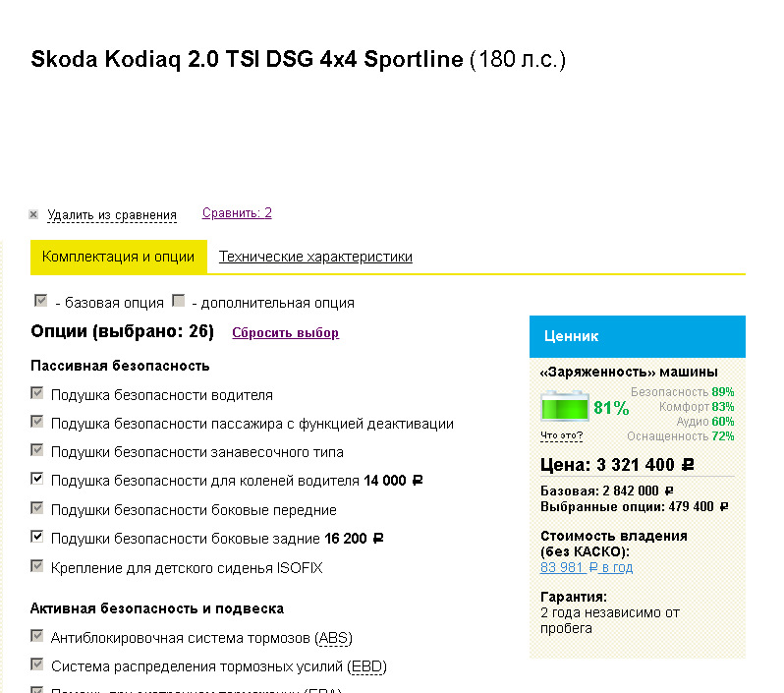784x693 pixels.
Task: Uncheck rear side airbags option checkbox
Action: click(38, 537)
